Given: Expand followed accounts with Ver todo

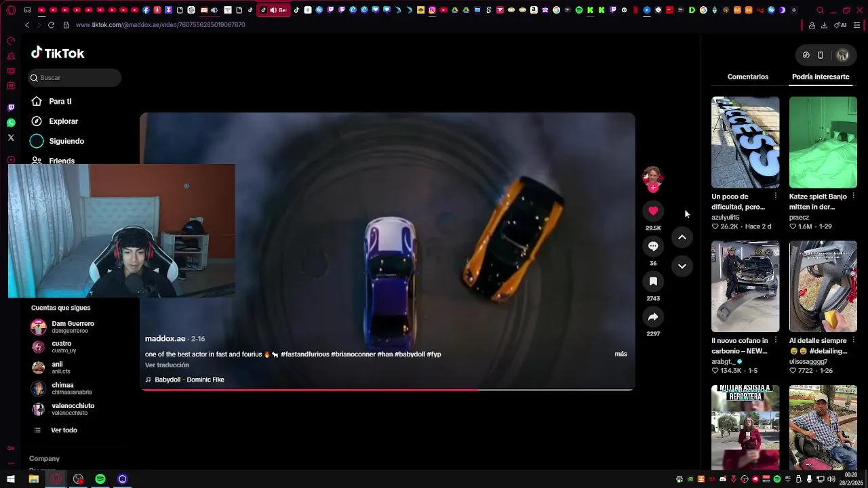Looking at the screenshot, I should 64,430.
